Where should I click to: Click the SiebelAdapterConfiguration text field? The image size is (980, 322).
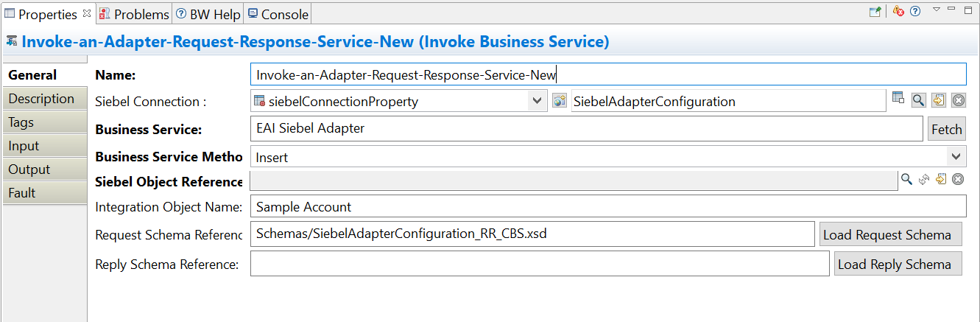pos(728,101)
